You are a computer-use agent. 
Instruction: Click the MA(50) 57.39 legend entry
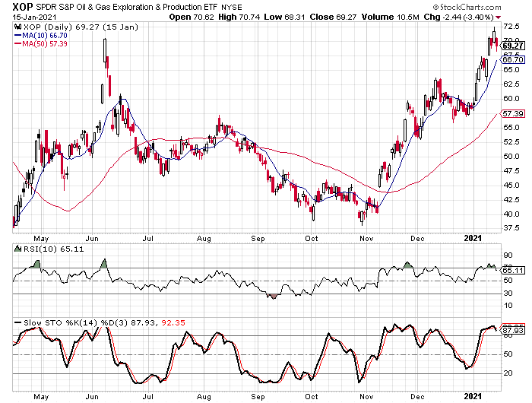[44, 44]
